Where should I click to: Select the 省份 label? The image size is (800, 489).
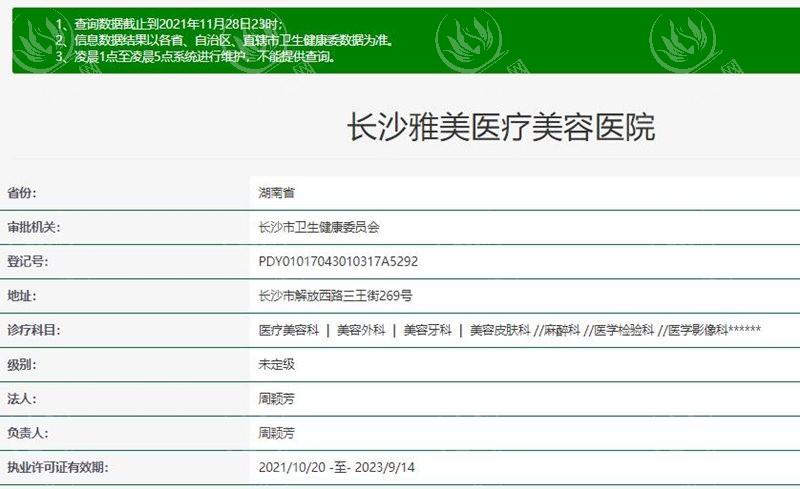21,193
